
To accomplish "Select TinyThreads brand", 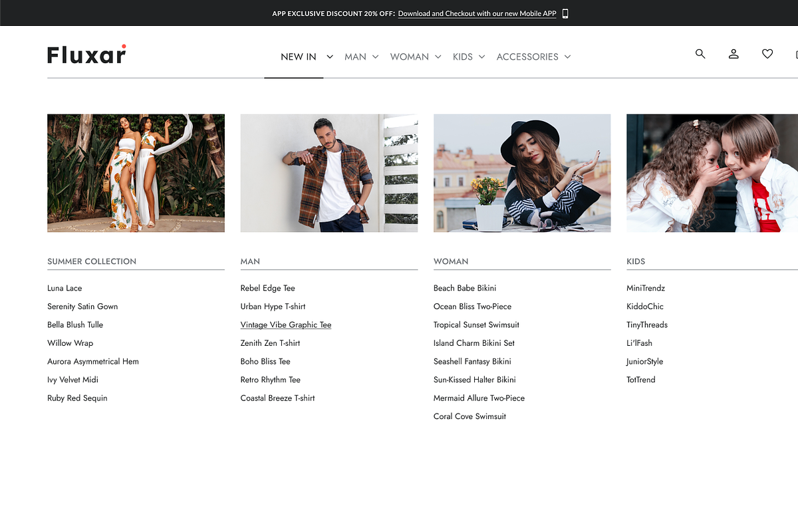I will point(647,325).
